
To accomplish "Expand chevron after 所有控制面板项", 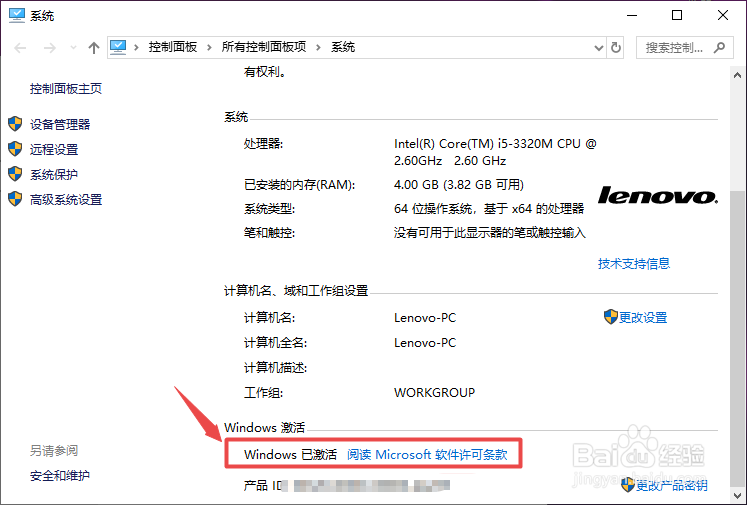I will (x=318, y=47).
